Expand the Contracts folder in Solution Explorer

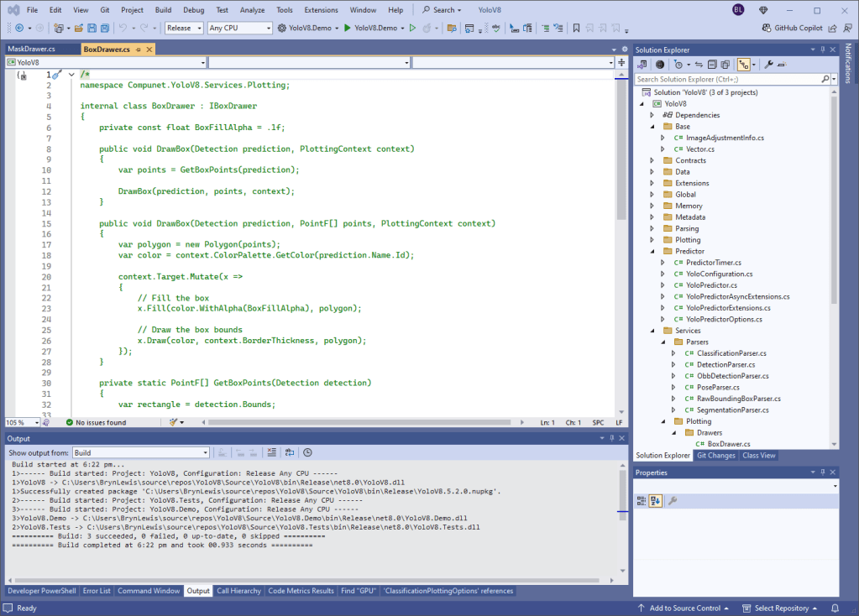[652, 160]
